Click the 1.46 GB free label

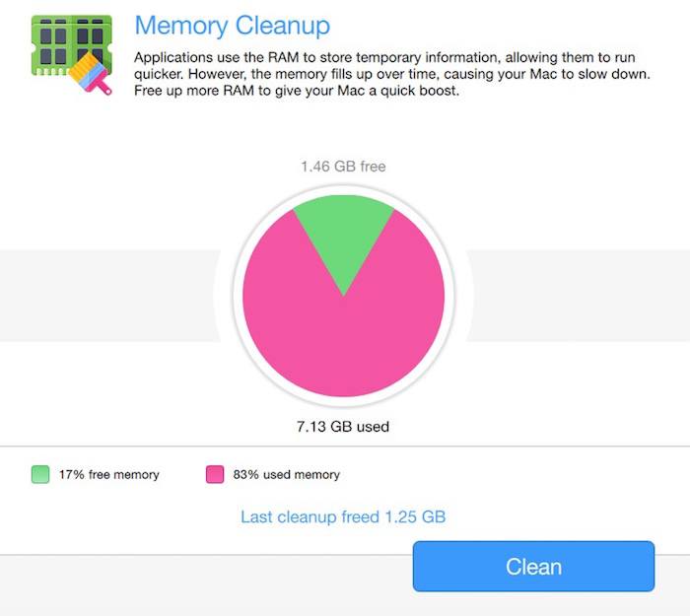[343, 167]
